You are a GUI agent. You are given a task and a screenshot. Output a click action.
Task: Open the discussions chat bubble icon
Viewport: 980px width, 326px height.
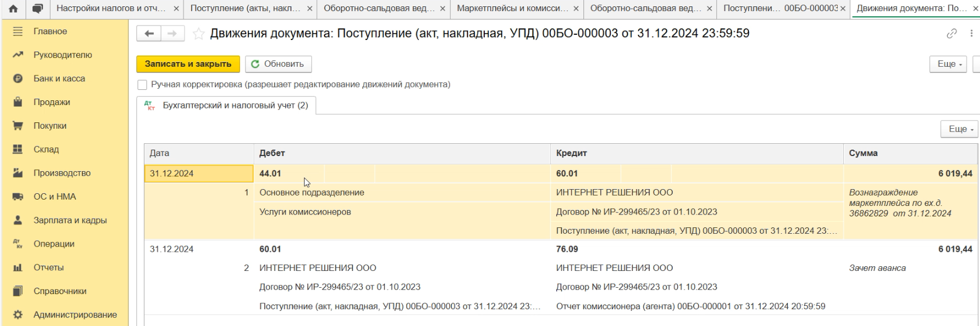coord(38,9)
